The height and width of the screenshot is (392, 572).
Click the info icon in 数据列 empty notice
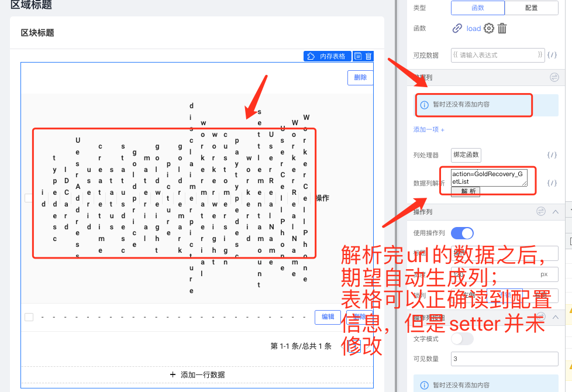pos(424,105)
